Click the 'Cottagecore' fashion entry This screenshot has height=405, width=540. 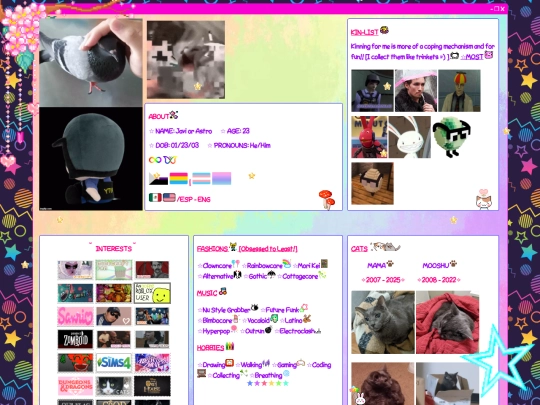(x=300, y=276)
